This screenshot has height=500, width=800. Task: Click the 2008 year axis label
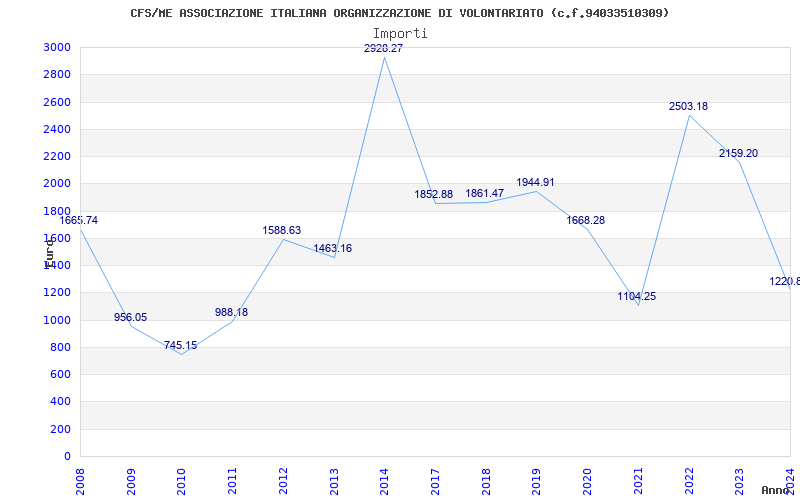pyautogui.click(x=81, y=482)
